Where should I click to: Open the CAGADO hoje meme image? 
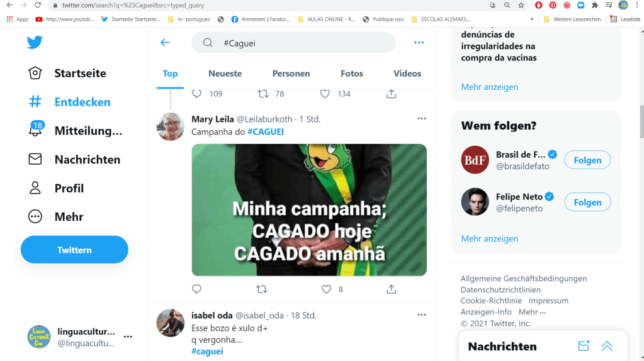(x=309, y=209)
